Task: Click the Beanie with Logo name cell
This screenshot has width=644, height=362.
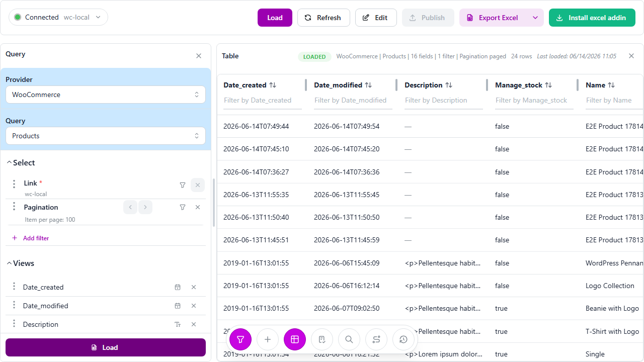Action: click(612, 308)
